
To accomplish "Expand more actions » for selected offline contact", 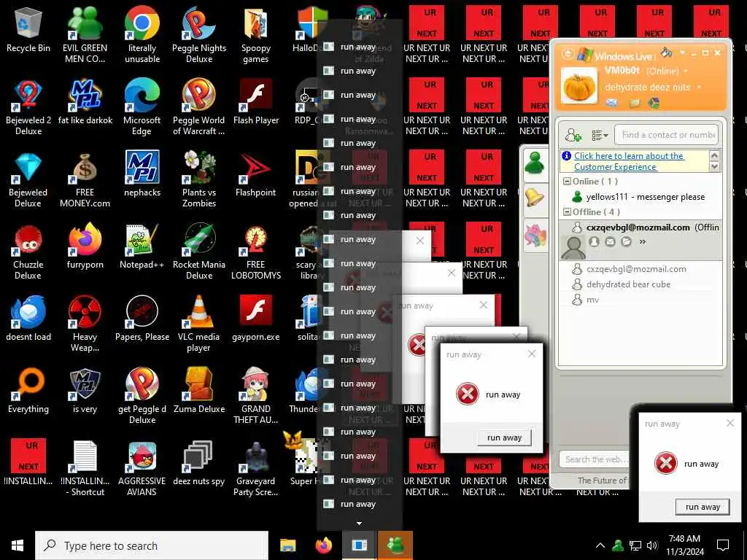I will click(x=643, y=241).
